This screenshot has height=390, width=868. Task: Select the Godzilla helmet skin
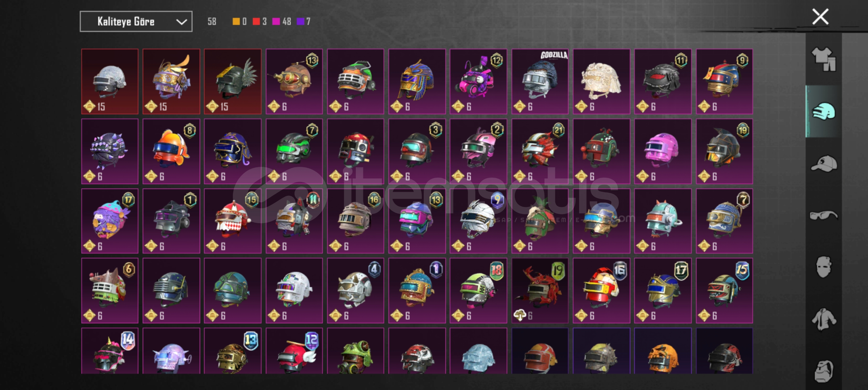coord(540,82)
